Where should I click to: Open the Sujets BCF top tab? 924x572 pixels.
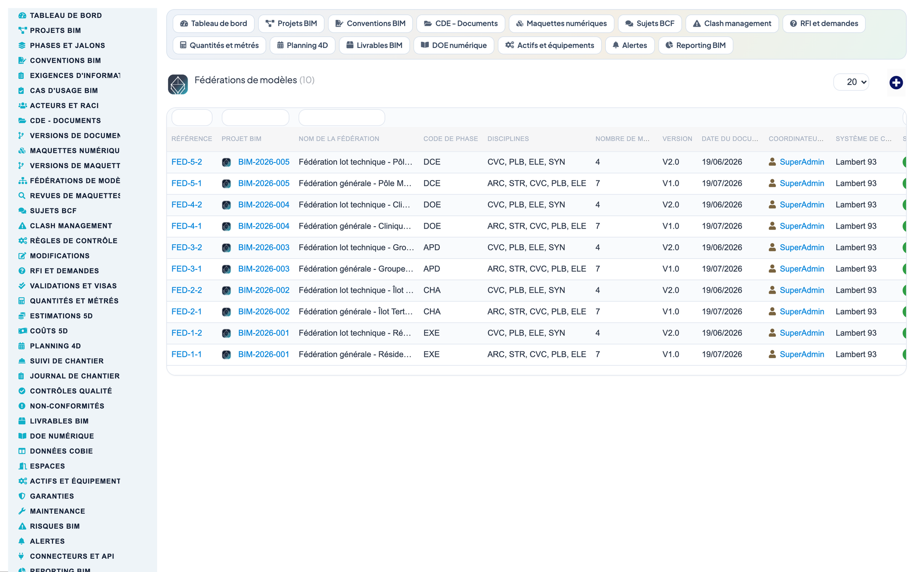(x=650, y=23)
